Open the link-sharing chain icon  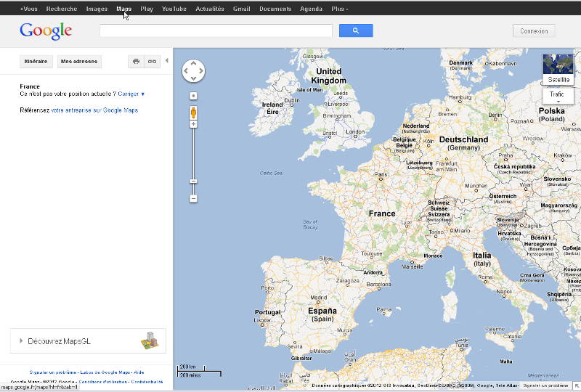pos(152,62)
